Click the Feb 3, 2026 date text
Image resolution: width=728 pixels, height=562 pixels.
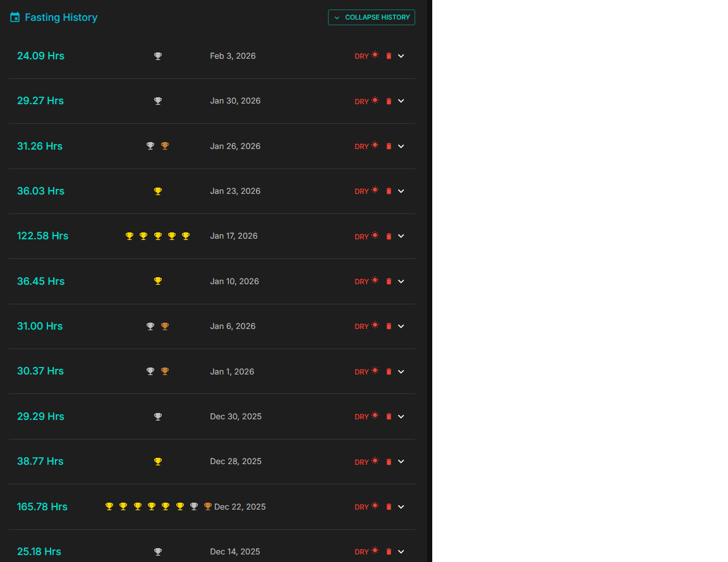(233, 56)
